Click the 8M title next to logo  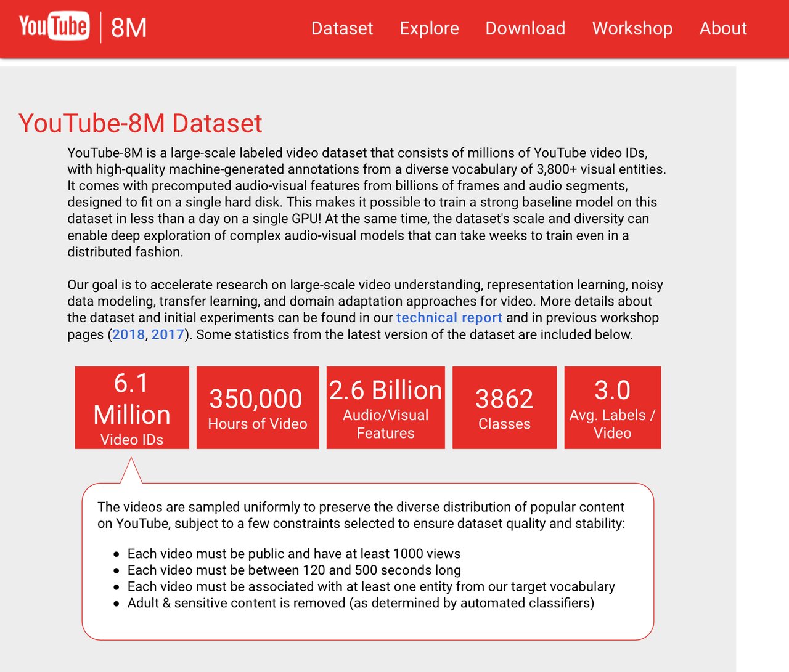click(129, 28)
